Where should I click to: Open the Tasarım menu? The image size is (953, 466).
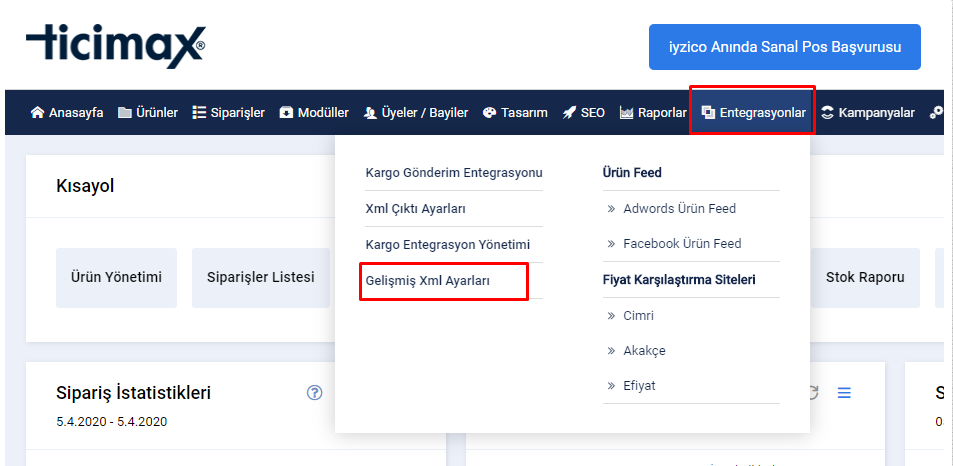(x=515, y=113)
